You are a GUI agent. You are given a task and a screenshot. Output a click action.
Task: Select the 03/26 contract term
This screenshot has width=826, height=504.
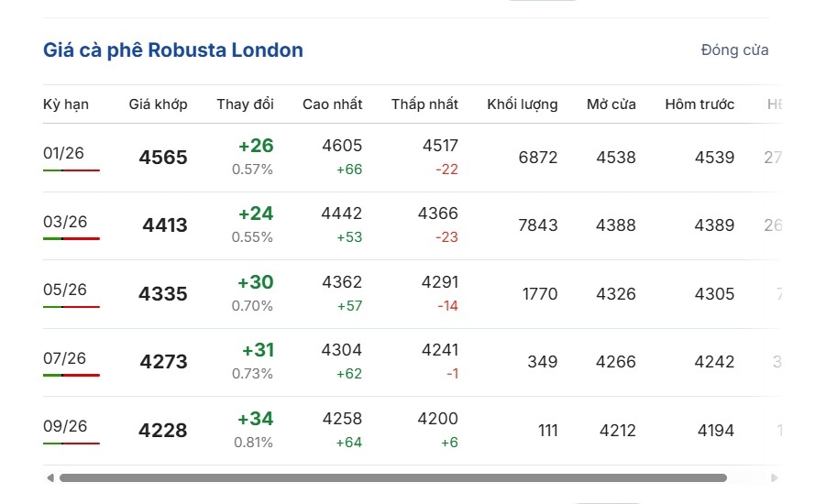point(65,222)
